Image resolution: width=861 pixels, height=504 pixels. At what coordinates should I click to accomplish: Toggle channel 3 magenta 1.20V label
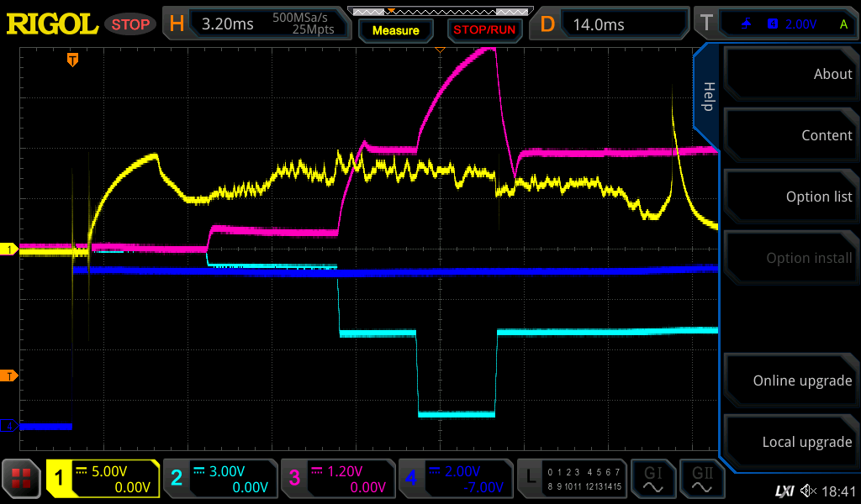tap(337, 479)
